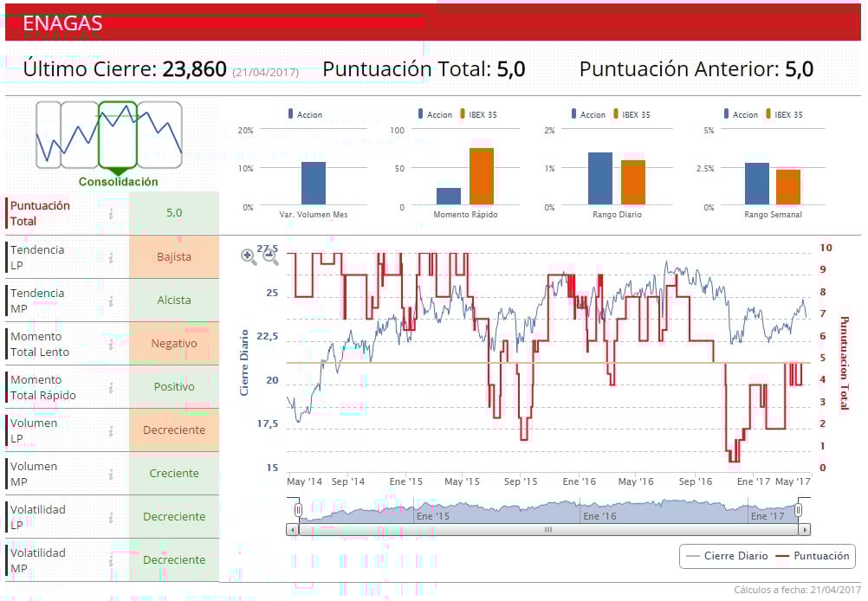
Task: Toggle IBEX 35 series in Momento Rápido legend
Action: pyautogui.click(x=478, y=114)
